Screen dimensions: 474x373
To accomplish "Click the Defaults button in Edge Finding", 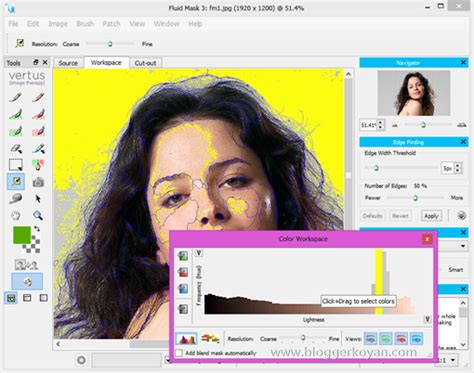I will pos(372,216).
